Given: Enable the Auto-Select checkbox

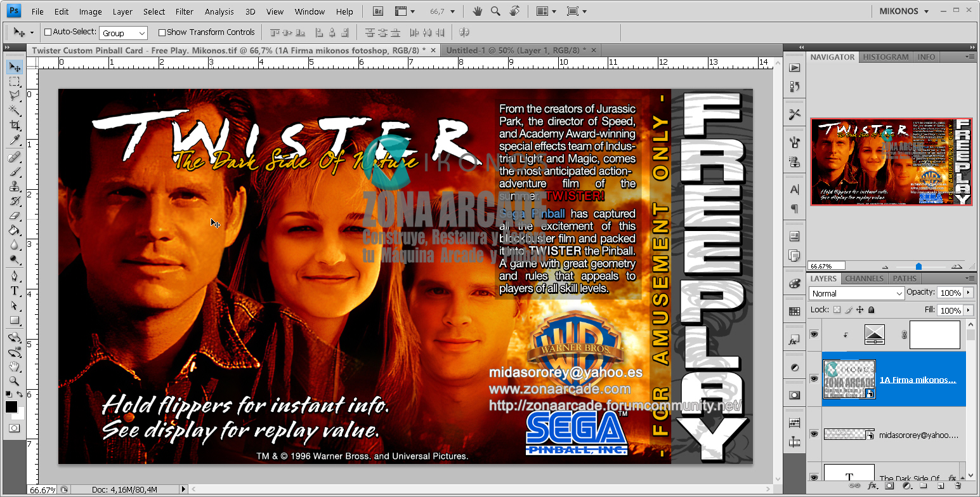Looking at the screenshot, I should [48, 32].
